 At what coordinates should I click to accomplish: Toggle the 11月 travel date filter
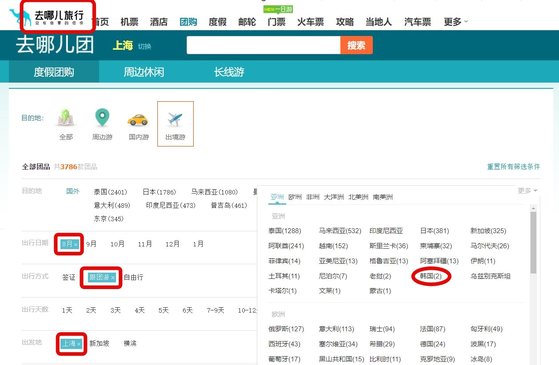145,244
